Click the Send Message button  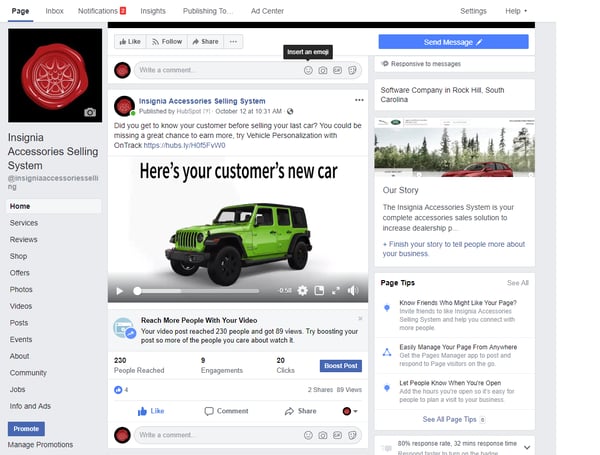(x=453, y=42)
